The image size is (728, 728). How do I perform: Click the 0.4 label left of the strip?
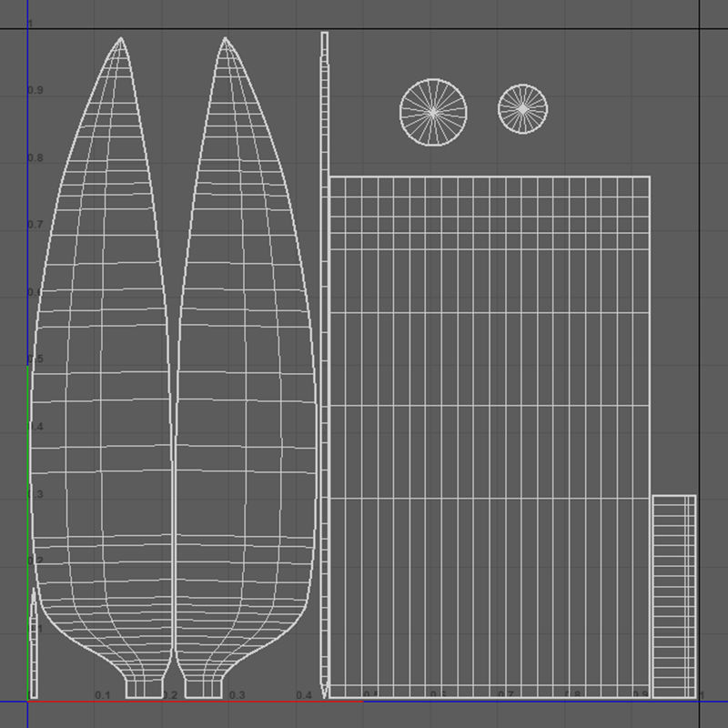304,695
